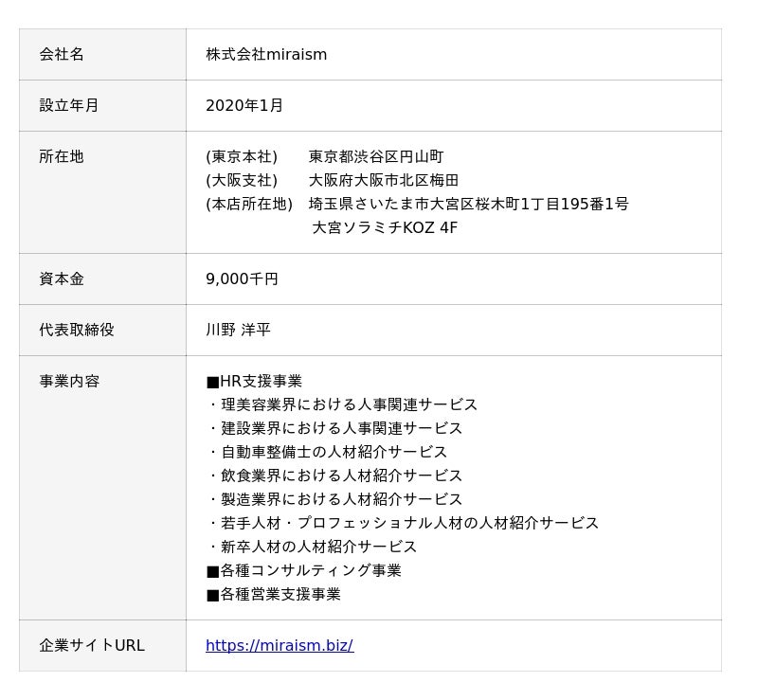This screenshot has width=758, height=700.
Task: Click the company name 株式会社miraism
Action: [266, 55]
